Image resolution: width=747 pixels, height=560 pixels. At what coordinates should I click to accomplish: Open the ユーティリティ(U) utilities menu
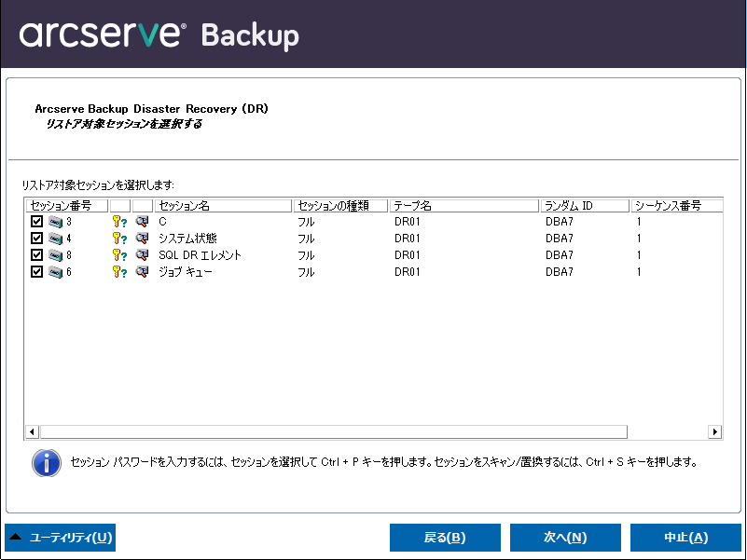[x=60, y=538]
